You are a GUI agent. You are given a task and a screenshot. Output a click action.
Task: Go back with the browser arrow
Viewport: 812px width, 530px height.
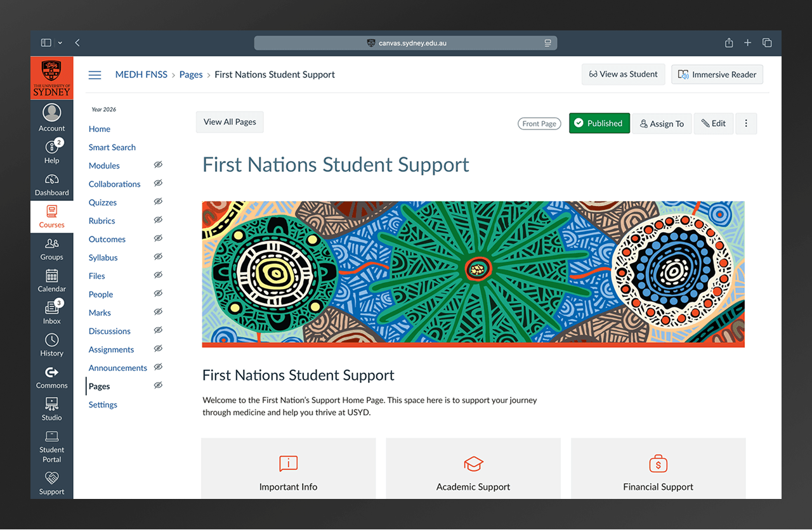pos(77,42)
